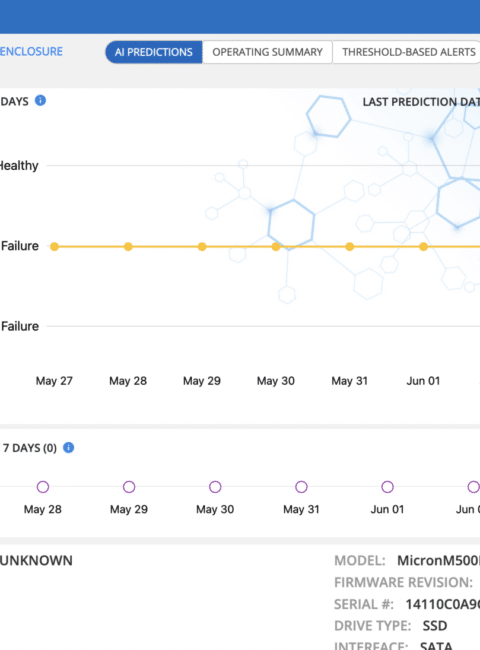This screenshot has height=650, width=480.
Task: Switch to the AI PREDICTIONS tab
Action: click(154, 52)
